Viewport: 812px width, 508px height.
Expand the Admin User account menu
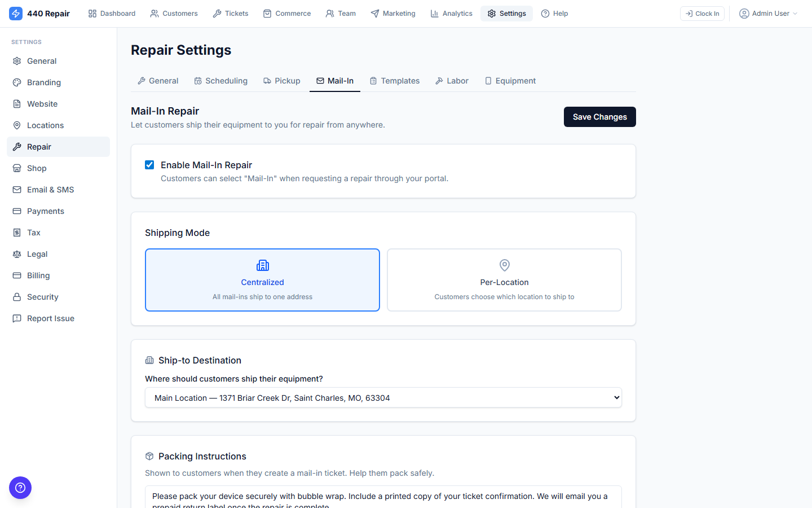pos(768,13)
